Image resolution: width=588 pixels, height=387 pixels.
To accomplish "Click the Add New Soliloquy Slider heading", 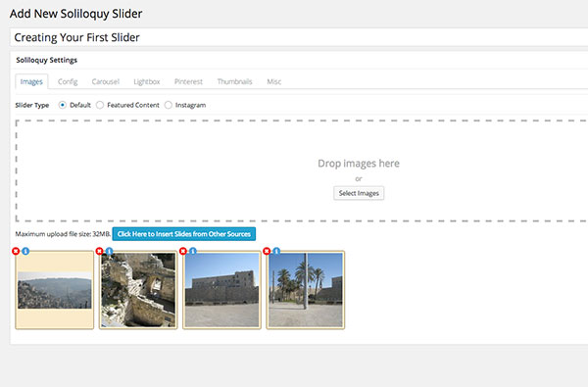I will tap(76, 14).
